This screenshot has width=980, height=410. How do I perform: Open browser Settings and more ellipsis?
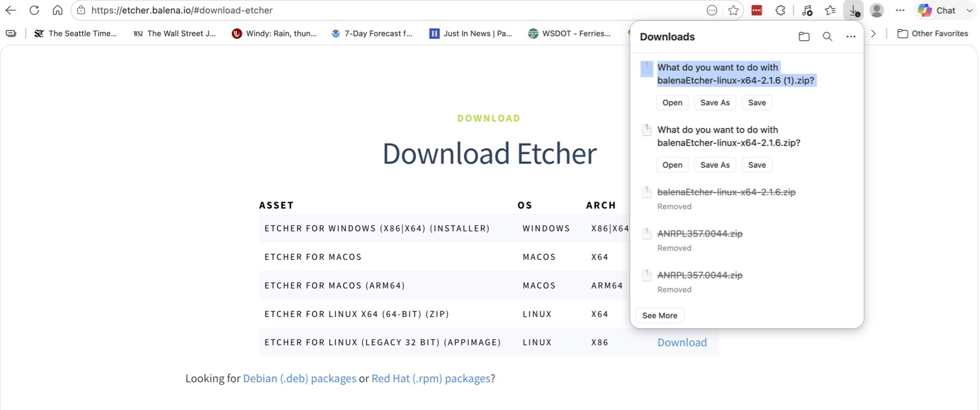[900, 10]
